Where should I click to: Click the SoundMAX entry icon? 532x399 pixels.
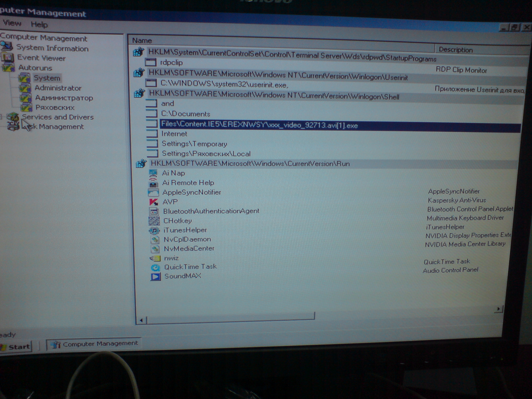click(156, 276)
